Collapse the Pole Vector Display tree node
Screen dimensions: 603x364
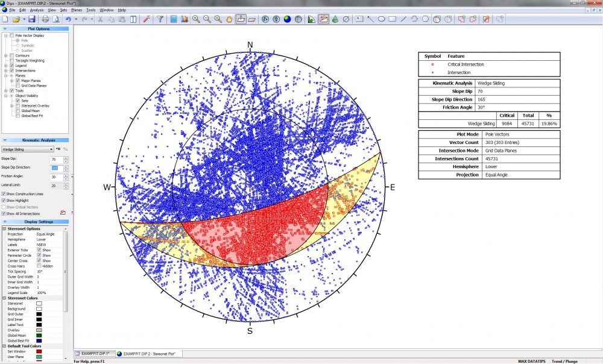point(6,36)
